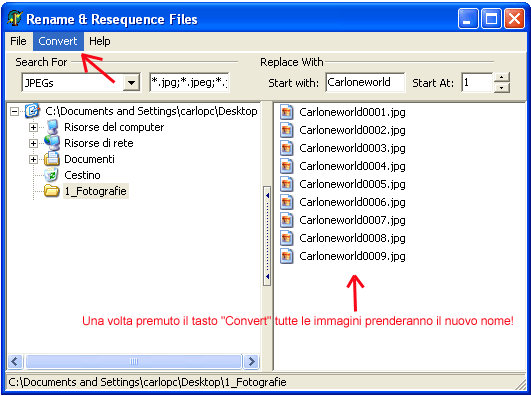The width and height of the screenshot is (531, 396).
Task: Click the tree pane right scroll arrow
Action: click(251, 361)
